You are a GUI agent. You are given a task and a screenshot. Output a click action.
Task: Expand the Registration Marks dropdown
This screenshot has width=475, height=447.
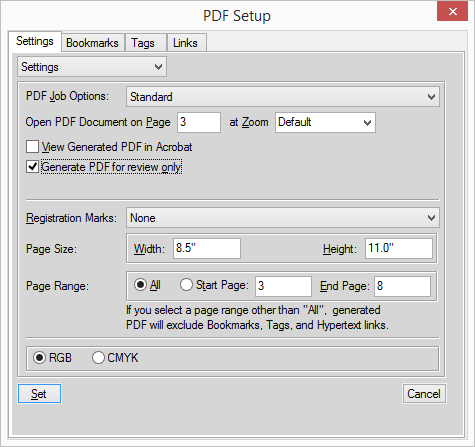(x=283, y=218)
